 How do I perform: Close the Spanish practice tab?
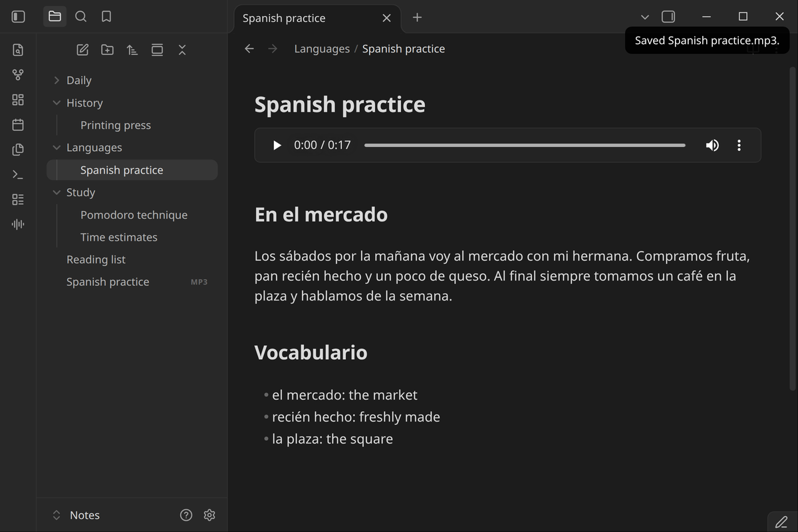(386, 18)
